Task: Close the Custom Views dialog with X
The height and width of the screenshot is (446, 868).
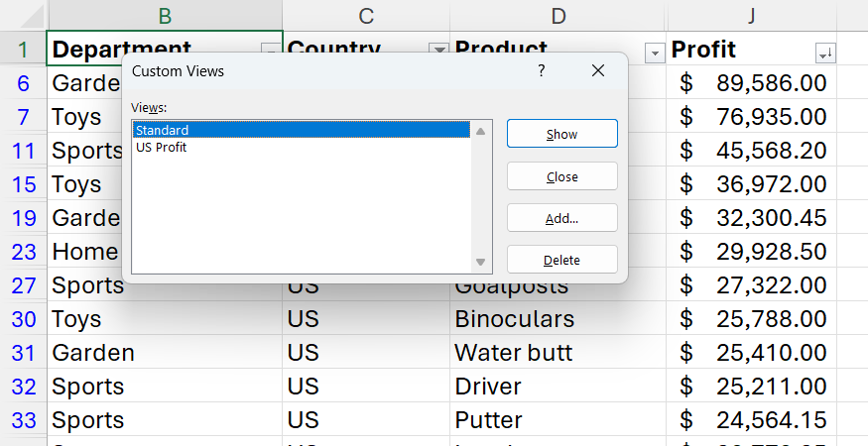Action: 598,70
